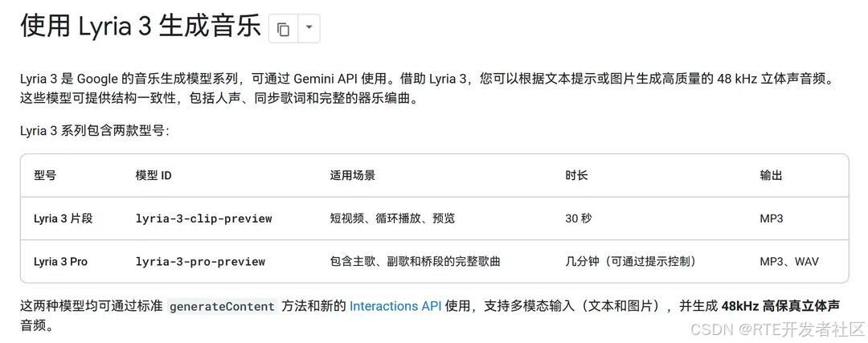Click the 使用 Lyria 3 生成音乐 heading
The image size is (868, 343).
(140, 26)
